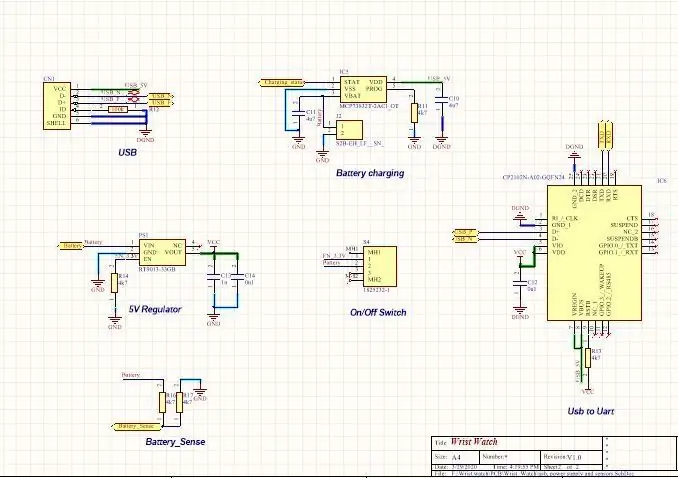
Task: Select the MCP73832T charger chip IC5
Action: [x=363, y=90]
